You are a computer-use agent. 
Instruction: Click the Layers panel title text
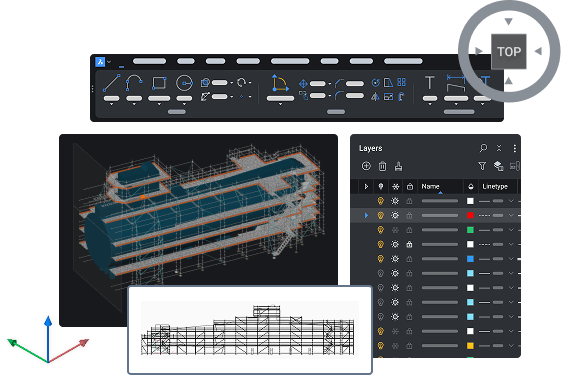[370, 148]
